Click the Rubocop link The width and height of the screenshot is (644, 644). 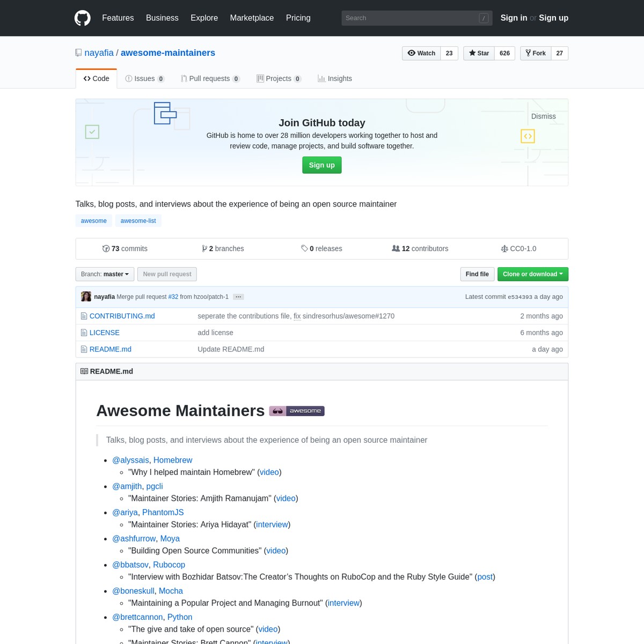pos(169,565)
